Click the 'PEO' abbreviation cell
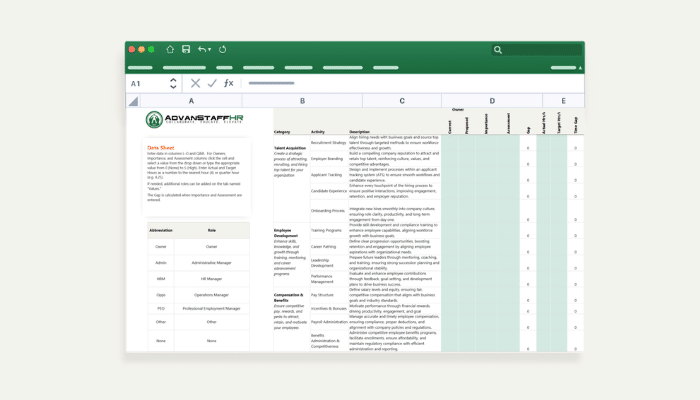Viewport: 700px width, 400px height. 161,308
